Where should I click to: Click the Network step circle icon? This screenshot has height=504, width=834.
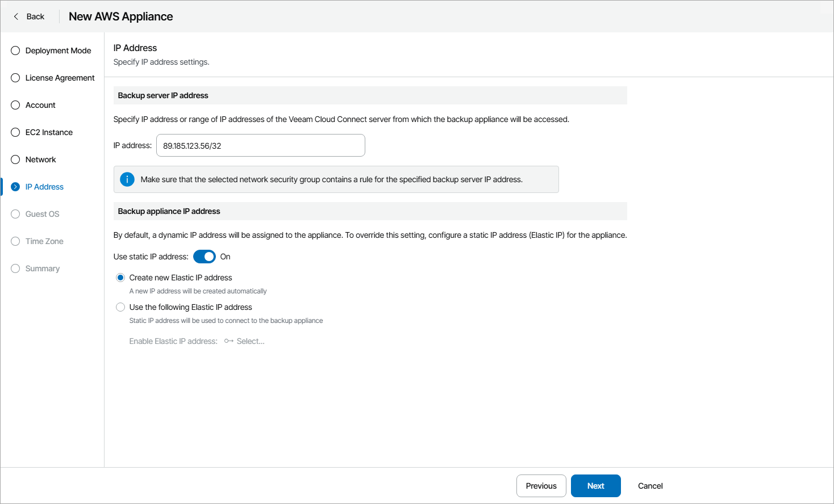[x=15, y=159]
